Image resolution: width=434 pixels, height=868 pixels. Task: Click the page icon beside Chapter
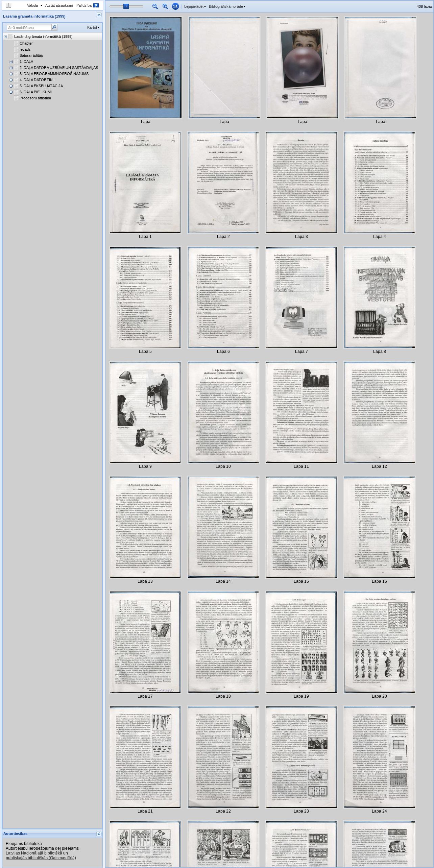16,43
